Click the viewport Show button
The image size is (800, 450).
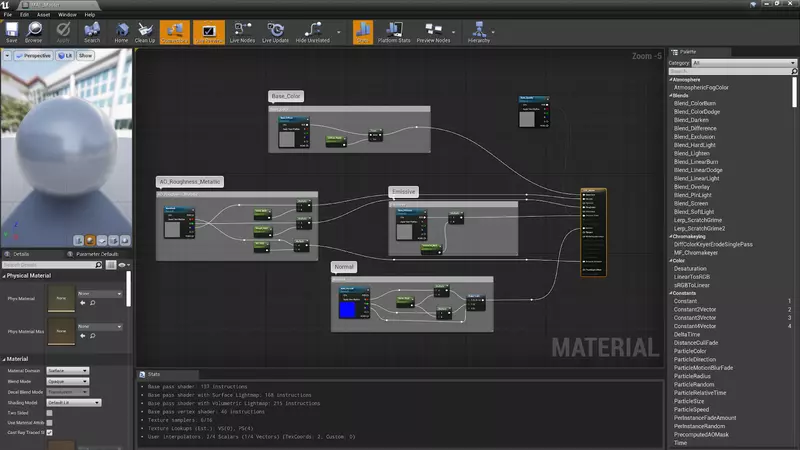[x=85, y=55]
